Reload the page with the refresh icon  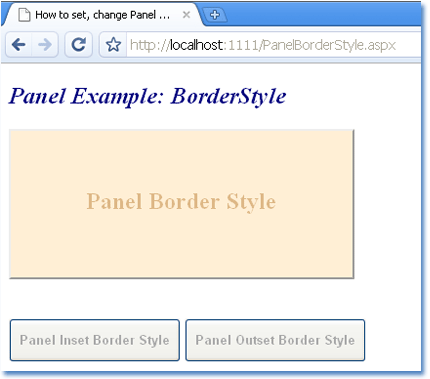pyautogui.click(x=79, y=45)
